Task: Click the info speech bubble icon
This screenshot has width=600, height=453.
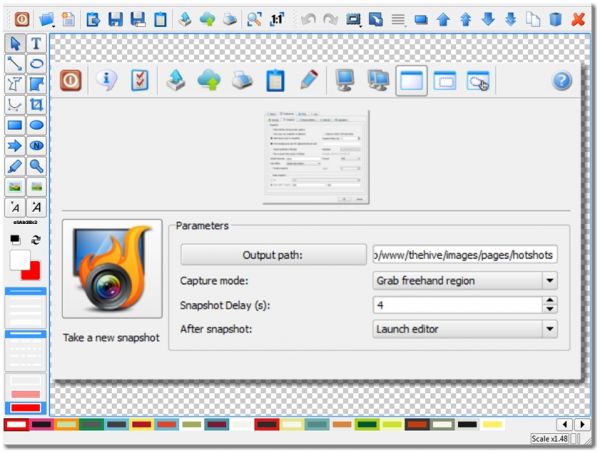Action: tap(106, 80)
